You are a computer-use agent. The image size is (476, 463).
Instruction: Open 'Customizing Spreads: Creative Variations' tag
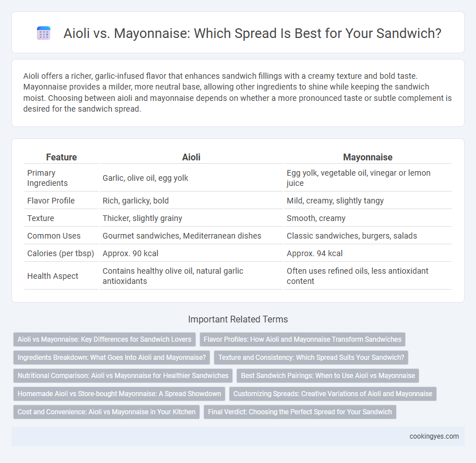pyautogui.click(x=333, y=394)
